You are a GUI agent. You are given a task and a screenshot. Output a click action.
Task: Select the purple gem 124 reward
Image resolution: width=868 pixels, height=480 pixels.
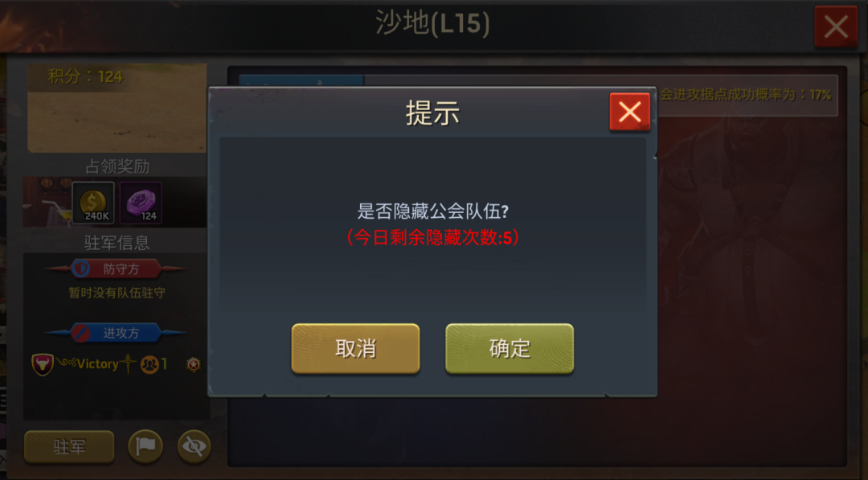coord(141,203)
